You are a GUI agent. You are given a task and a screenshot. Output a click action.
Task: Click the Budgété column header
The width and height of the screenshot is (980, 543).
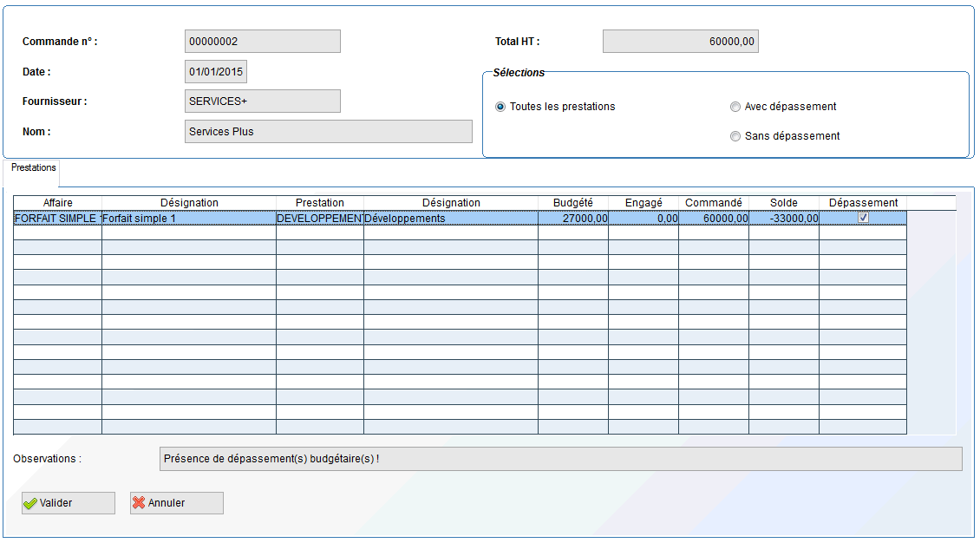[572, 202]
